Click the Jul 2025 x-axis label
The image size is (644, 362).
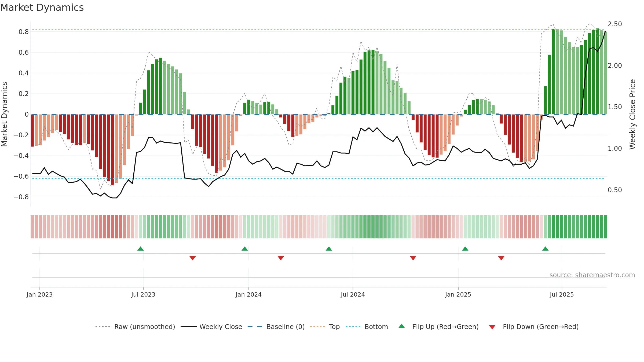coord(562,294)
